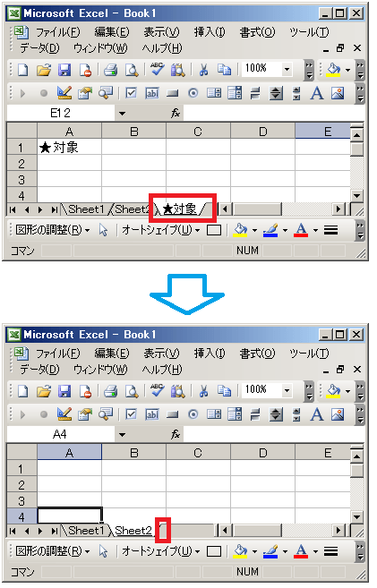
Task: Click 図形の調整(R) button in lower window
Action: click(53, 551)
